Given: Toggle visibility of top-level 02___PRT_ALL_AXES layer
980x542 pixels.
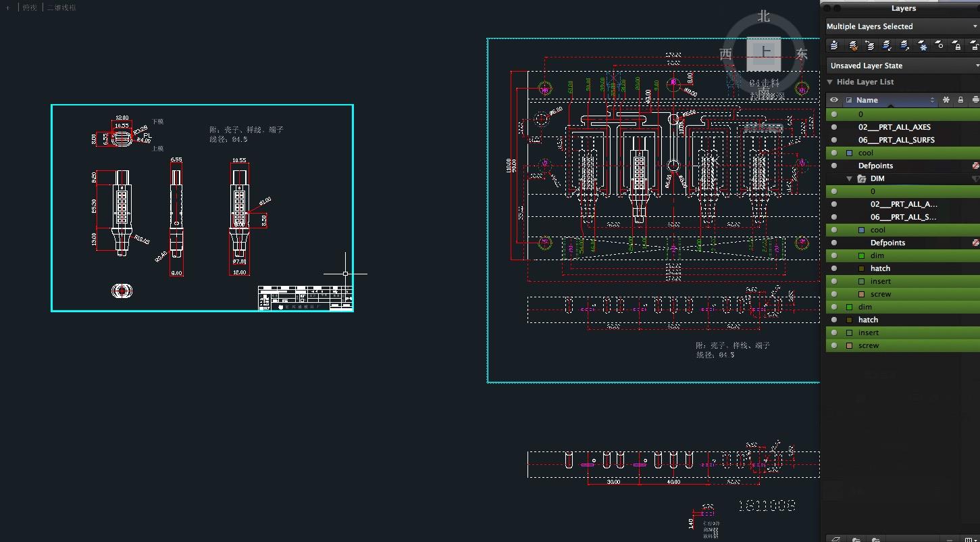Looking at the screenshot, I should pyautogui.click(x=834, y=127).
